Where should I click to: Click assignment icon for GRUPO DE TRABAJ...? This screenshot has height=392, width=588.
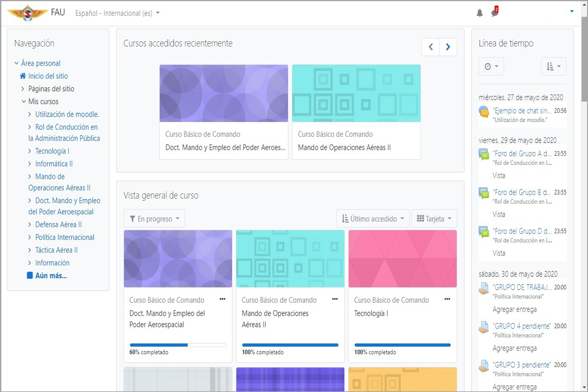[x=484, y=288]
